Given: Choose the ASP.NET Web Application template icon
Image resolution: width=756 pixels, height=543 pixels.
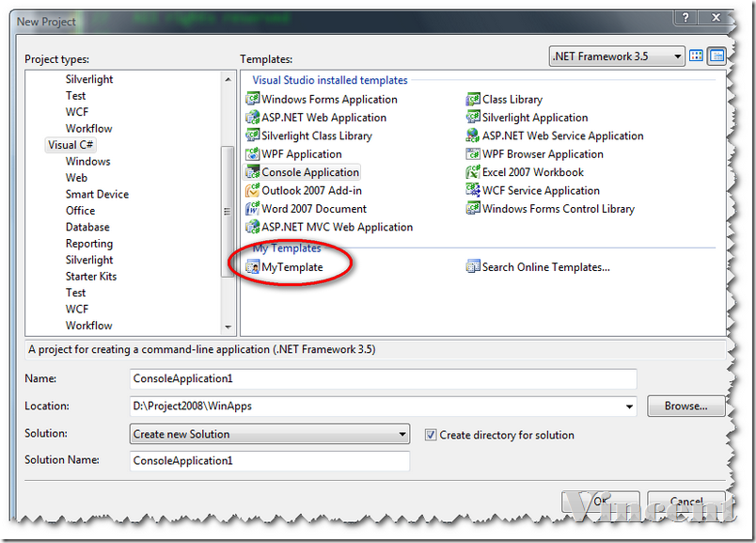Looking at the screenshot, I should pyautogui.click(x=252, y=118).
